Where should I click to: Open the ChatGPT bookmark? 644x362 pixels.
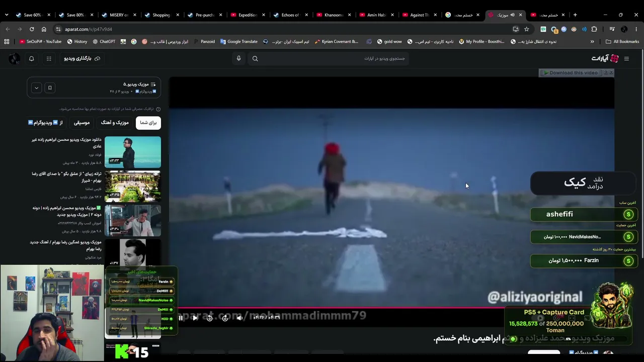click(104, 42)
